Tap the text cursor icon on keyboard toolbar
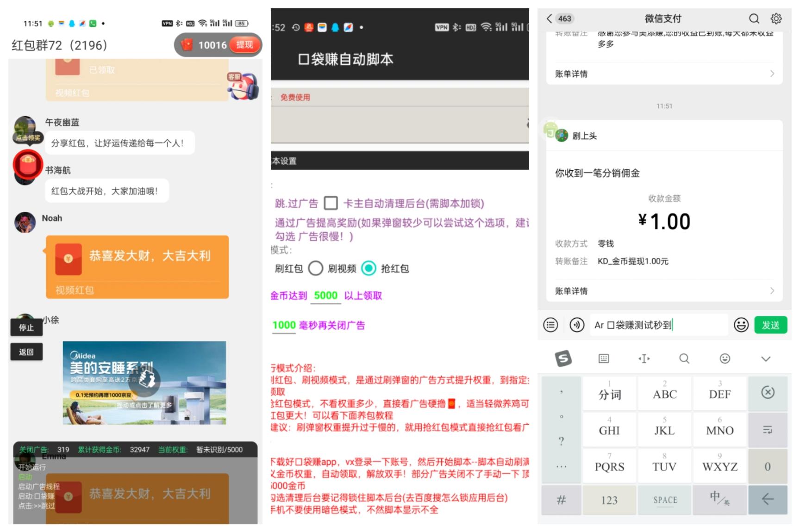This screenshot has width=800, height=532. click(x=644, y=358)
